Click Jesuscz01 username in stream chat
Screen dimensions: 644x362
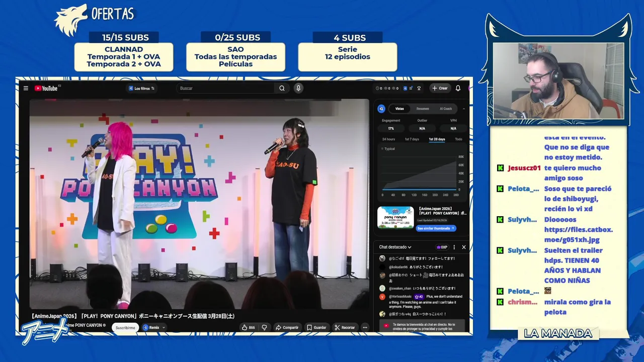[x=524, y=168]
